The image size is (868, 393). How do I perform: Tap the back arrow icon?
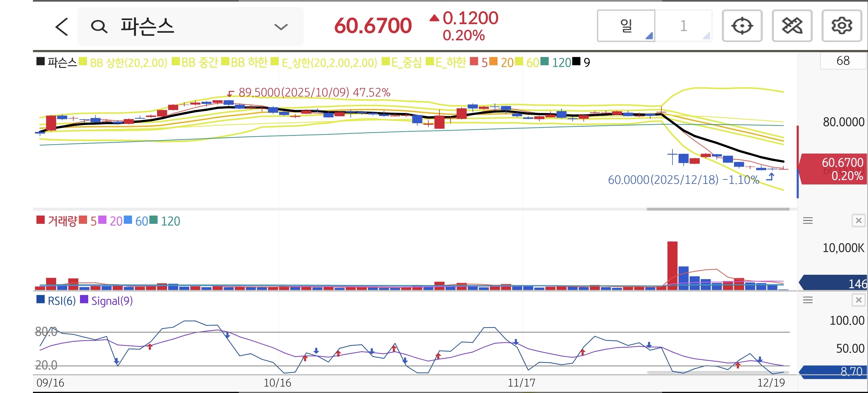point(62,27)
